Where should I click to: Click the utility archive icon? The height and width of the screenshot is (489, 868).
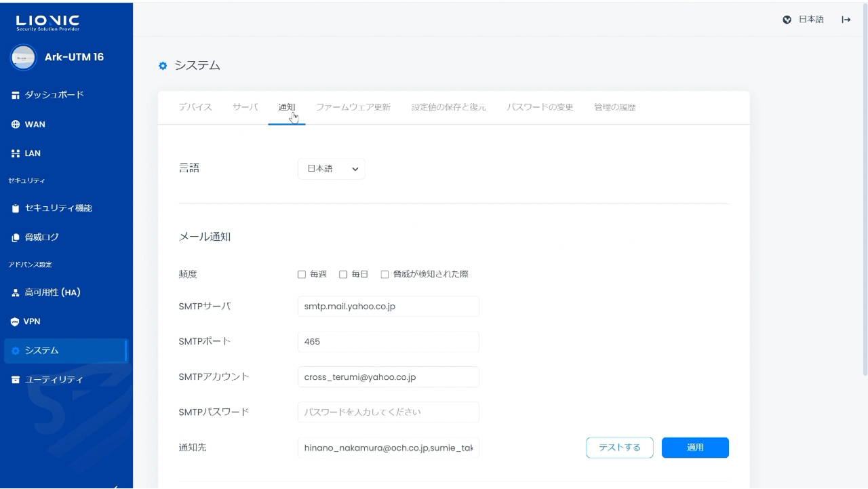tap(16, 380)
